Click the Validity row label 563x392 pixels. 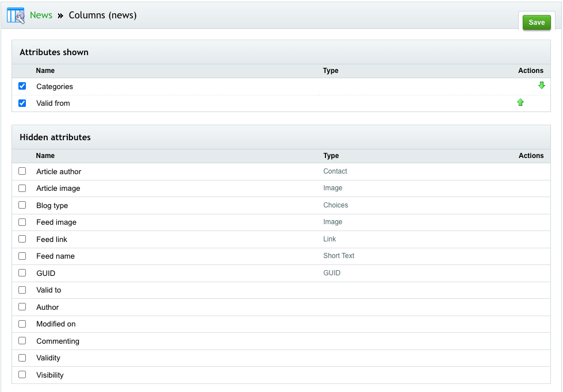coord(48,358)
